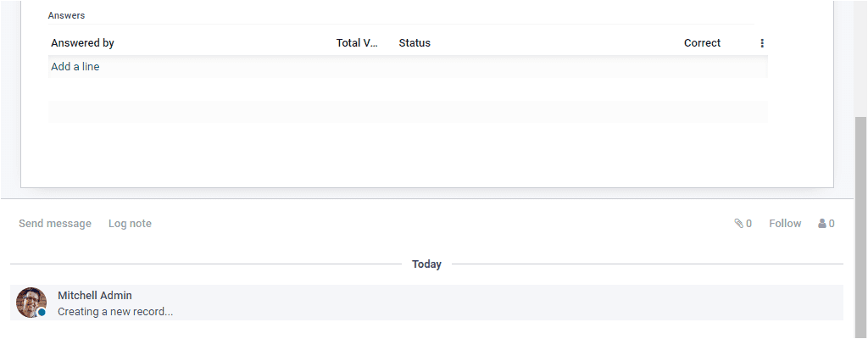The image size is (868, 339).
Task: Click the online status dot on avatar
Action: [42, 313]
